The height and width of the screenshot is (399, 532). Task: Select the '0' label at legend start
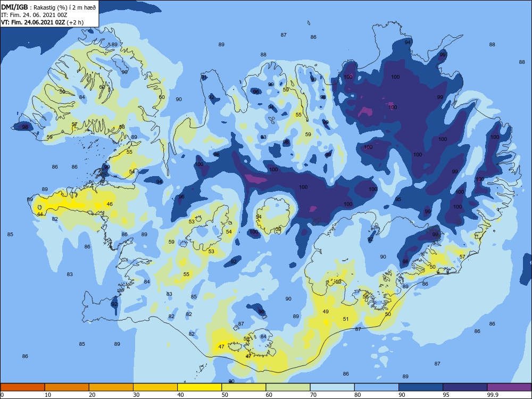[x=2, y=395]
